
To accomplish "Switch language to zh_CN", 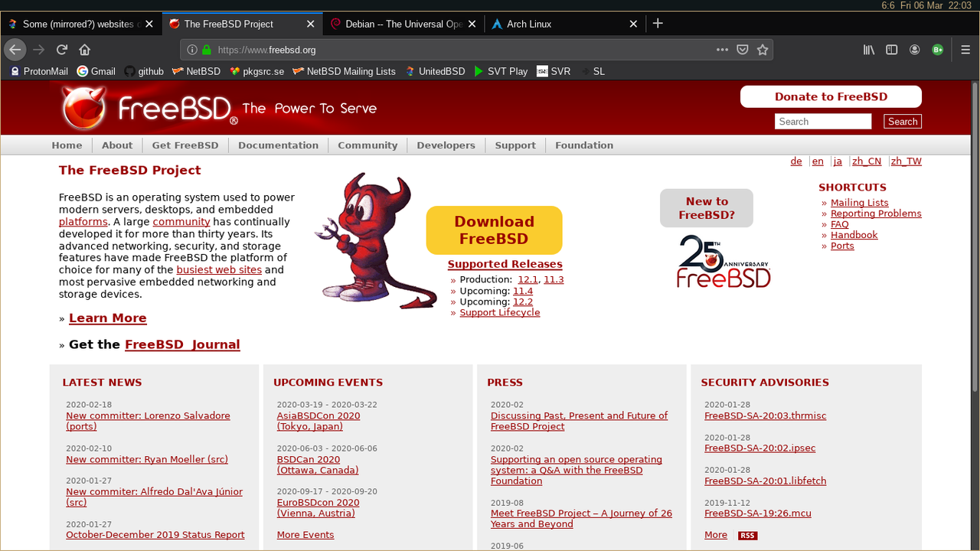I will point(867,161).
